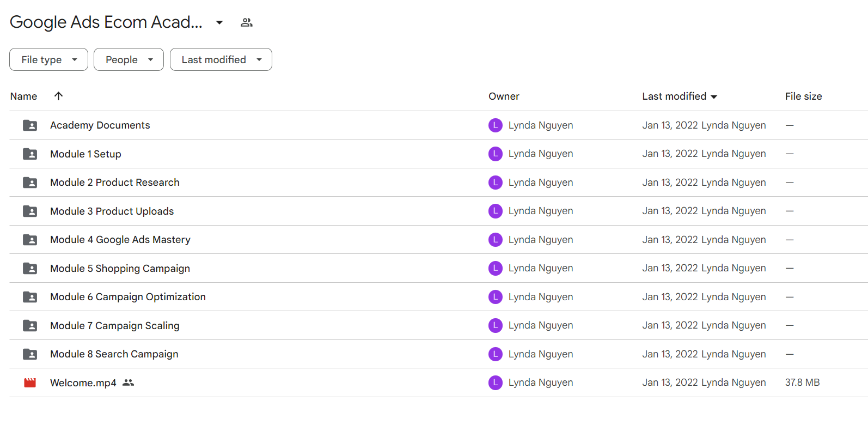868x437 pixels.
Task: Click owner avatar in Welcome.mp4 row
Action: click(496, 383)
